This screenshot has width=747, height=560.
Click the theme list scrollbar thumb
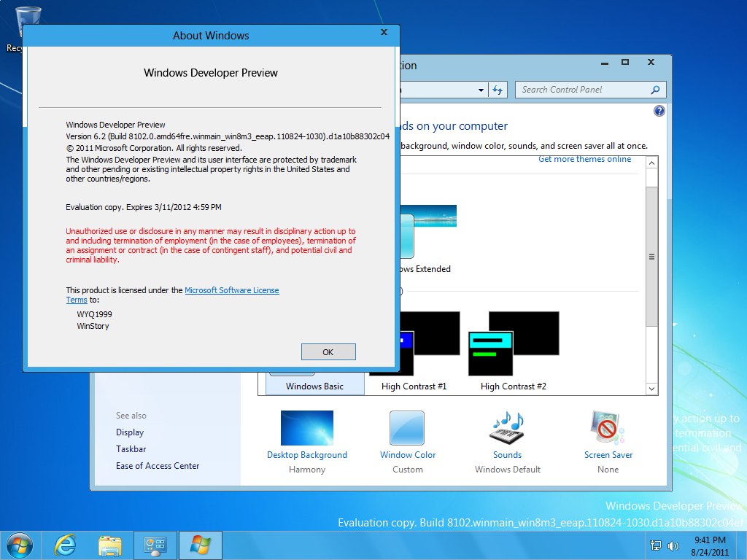pos(651,257)
